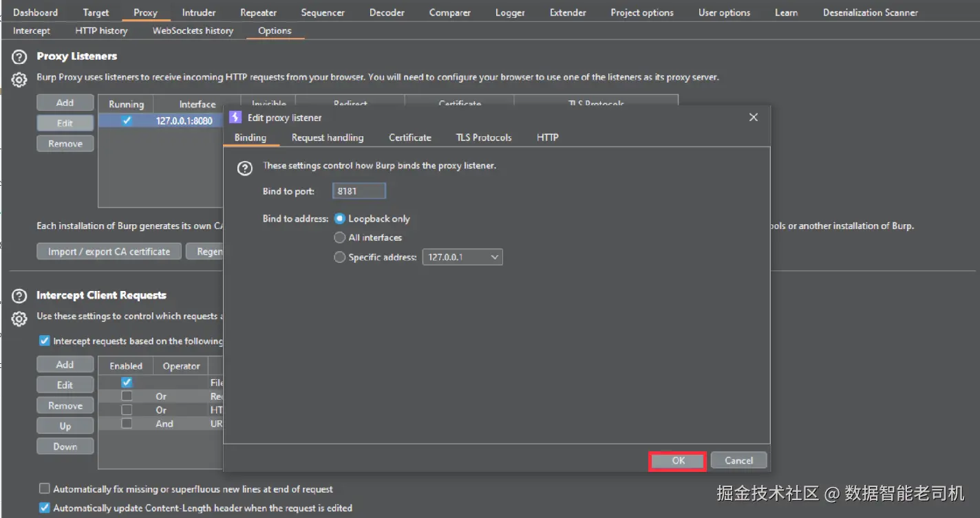
Task: Open the Decoder tab
Action: tap(387, 12)
